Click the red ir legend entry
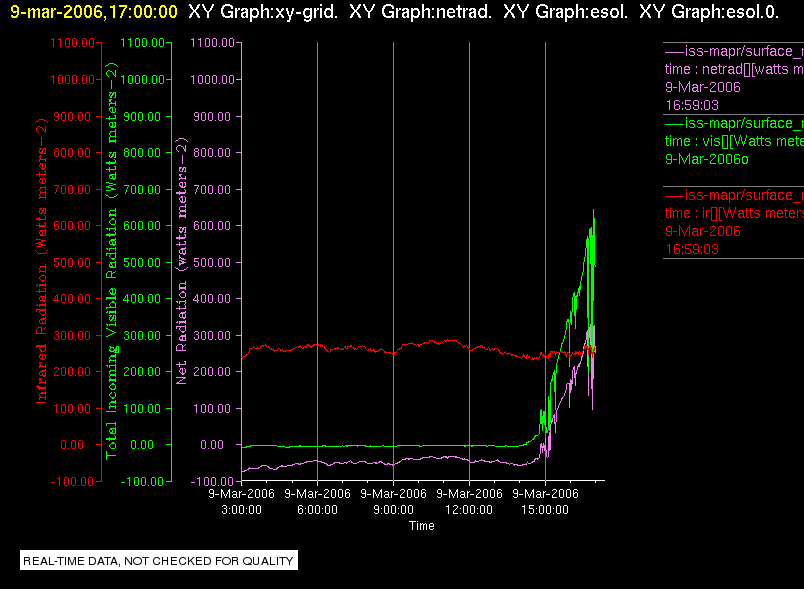The image size is (804, 589). click(x=734, y=222)
